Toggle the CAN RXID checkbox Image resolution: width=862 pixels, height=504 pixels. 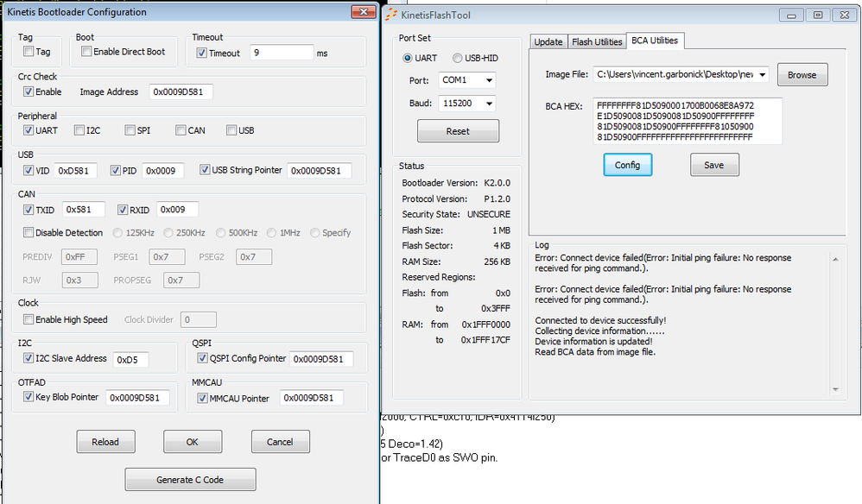[x=123, y=210]
